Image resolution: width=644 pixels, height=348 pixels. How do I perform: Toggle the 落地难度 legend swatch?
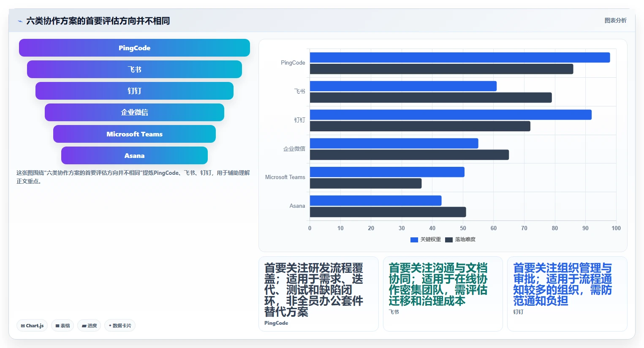point(449,239)
